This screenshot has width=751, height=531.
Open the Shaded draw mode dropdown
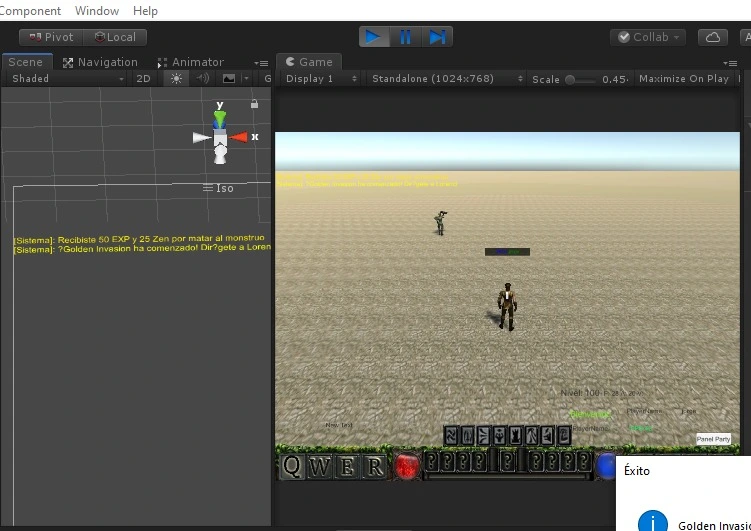click(x=67, y=79)
